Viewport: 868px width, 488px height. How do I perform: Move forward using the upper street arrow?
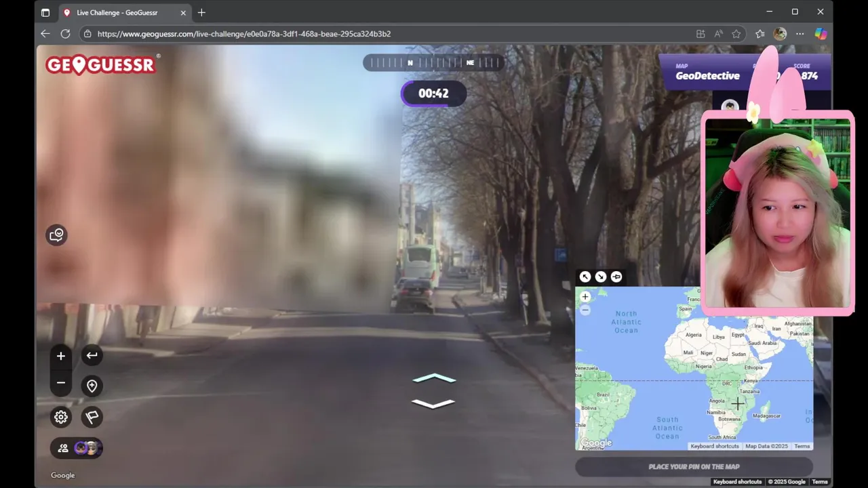click(x=434, y=378)
